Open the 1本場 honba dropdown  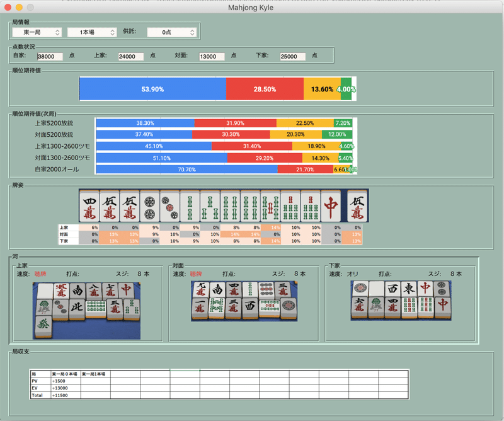(x=92, y=32)
